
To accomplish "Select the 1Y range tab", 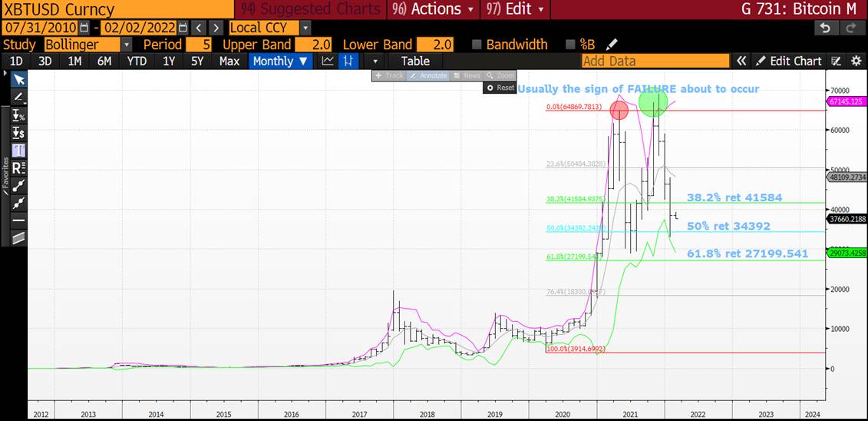I will click(169, 61).
